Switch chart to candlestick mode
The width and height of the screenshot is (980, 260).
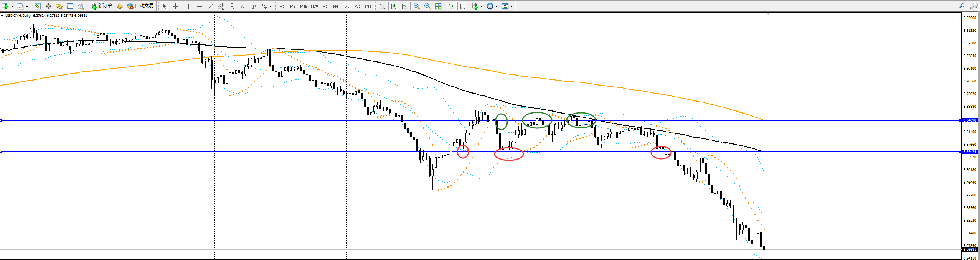(393, 6)
